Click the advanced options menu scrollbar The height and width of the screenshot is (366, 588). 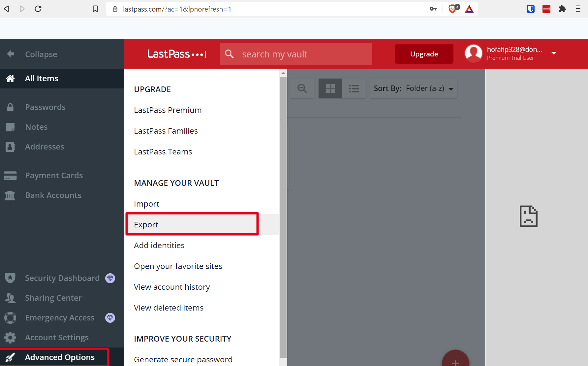point(283,215)
